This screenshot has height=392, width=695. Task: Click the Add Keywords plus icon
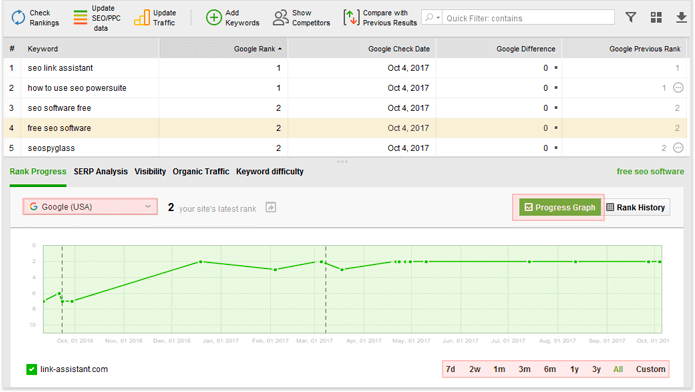click(214, 18)
